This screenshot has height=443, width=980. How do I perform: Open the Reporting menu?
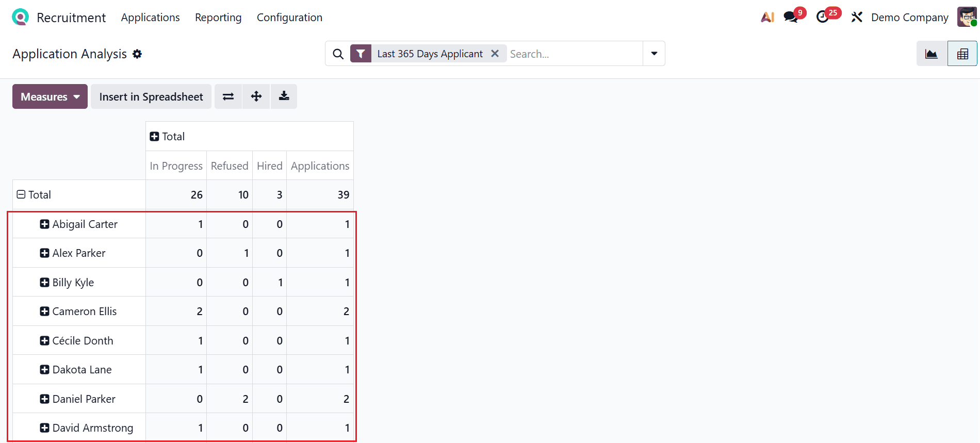[x=218, y=17]
